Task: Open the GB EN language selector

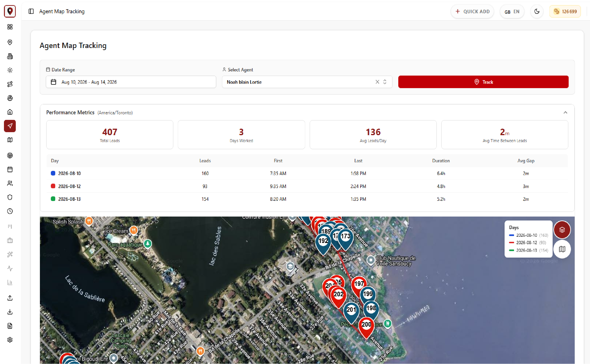Action: tap(512, 11)
